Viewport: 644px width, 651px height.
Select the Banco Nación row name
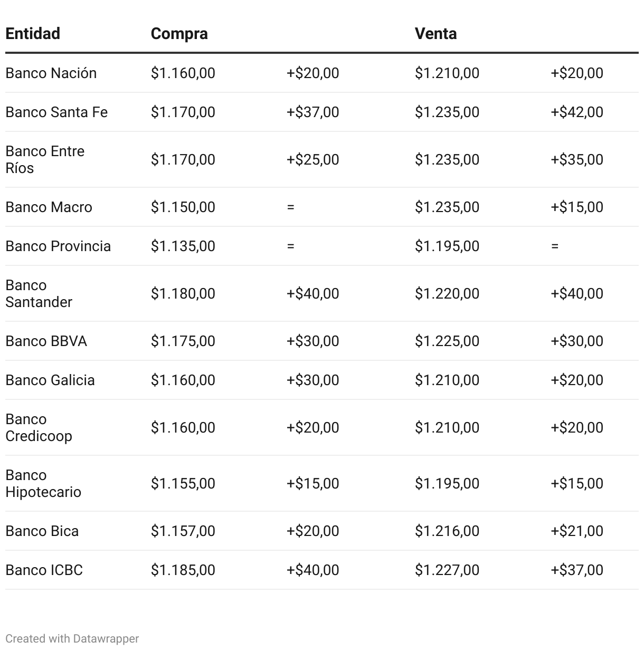pyautogui.click(x=51, y=73)
